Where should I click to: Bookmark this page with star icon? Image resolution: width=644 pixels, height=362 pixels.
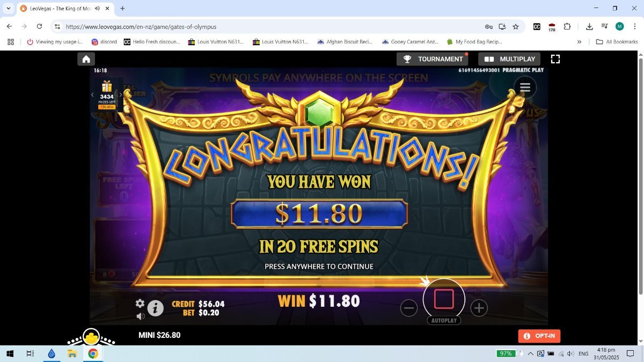pos(516,26)
